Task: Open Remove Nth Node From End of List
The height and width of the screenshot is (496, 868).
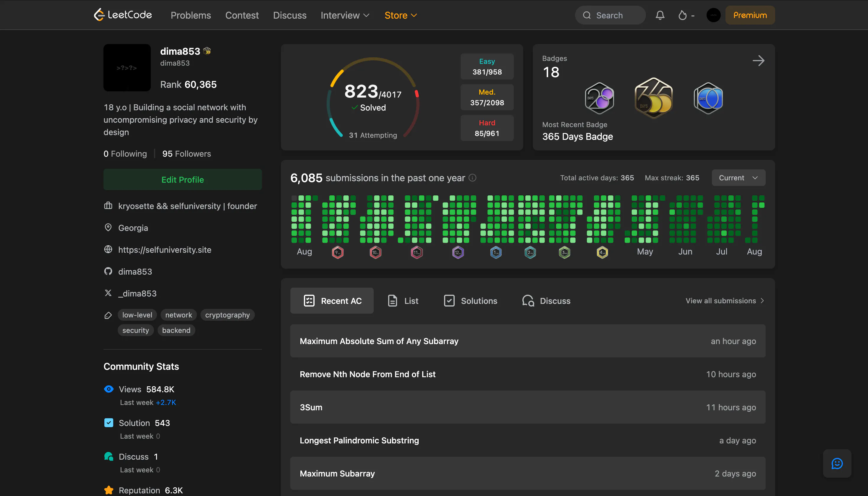Action: pos(528,374)
